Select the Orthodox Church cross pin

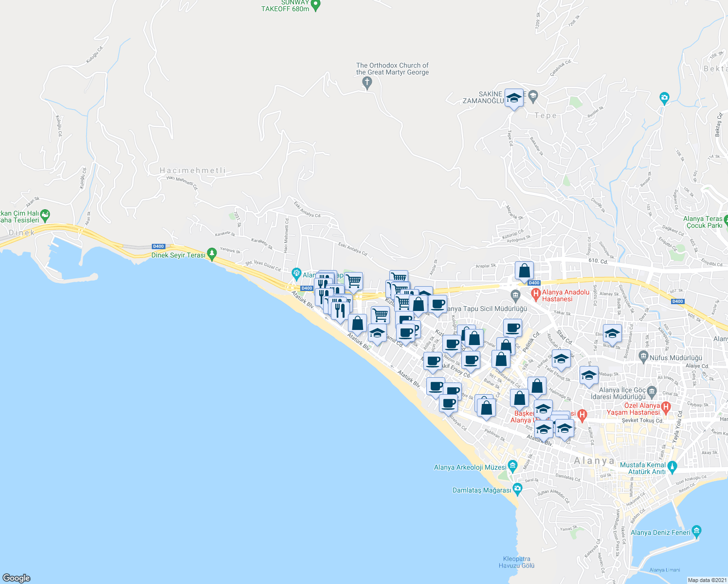coord(367,83)
